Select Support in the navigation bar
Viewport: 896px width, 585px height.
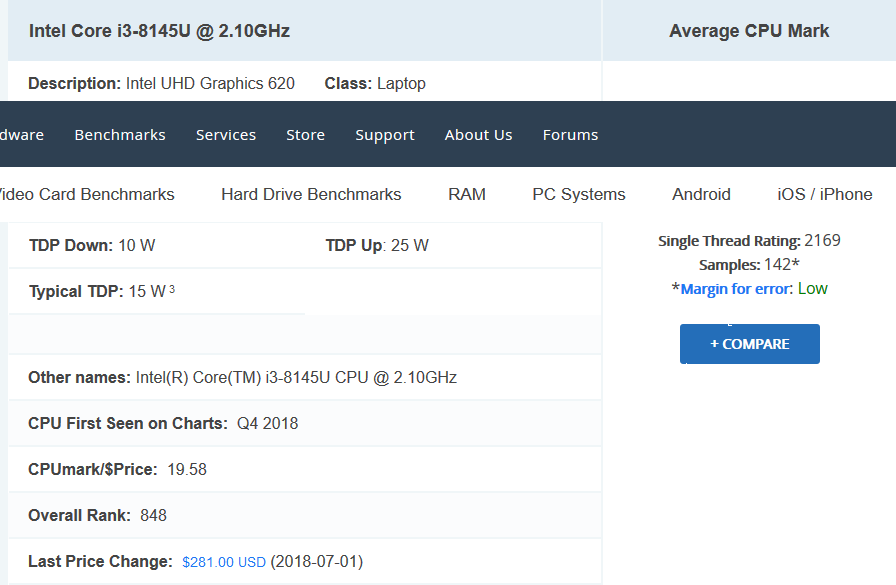(385, 135)
